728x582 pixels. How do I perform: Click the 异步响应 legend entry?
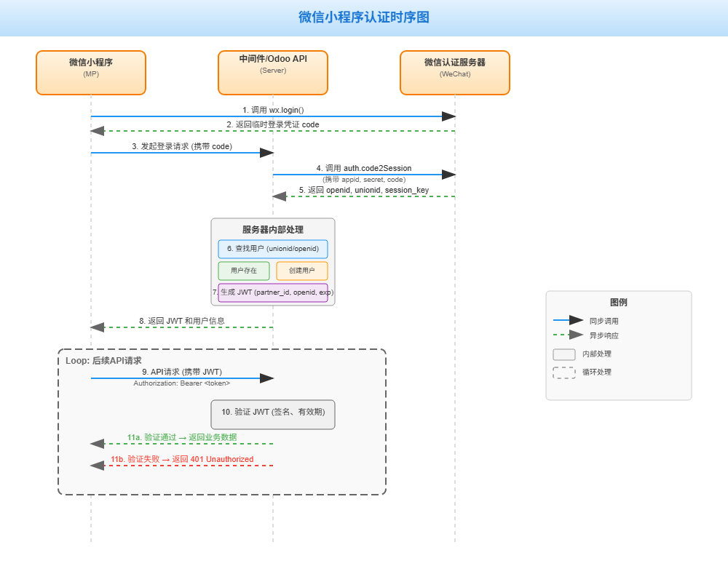[604, 335]
